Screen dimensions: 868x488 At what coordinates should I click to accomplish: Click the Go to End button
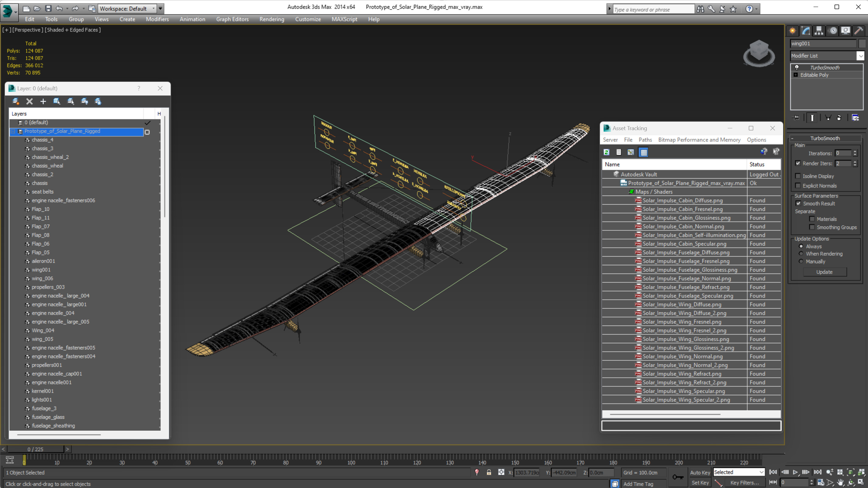[817, 472]
